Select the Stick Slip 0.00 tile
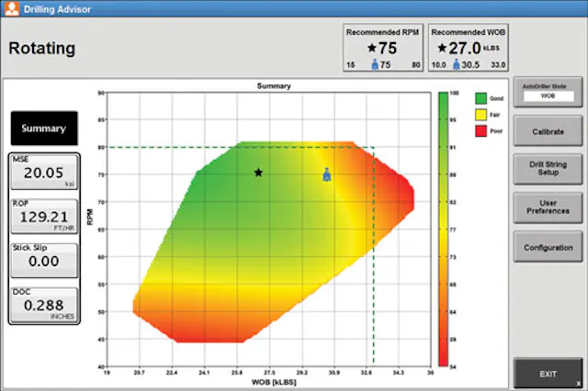The width and height of the screenshot is (588, 391). pos(44,261)
